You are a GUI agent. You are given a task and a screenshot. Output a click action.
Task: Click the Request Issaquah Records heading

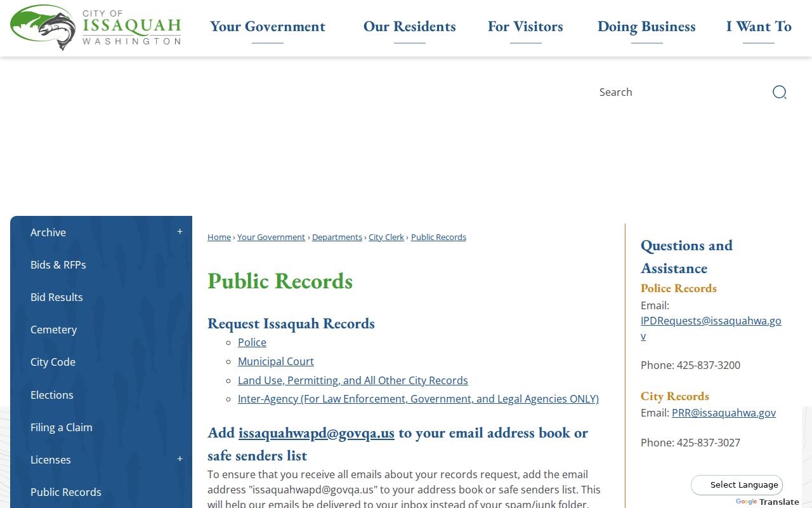pos(291,323)
